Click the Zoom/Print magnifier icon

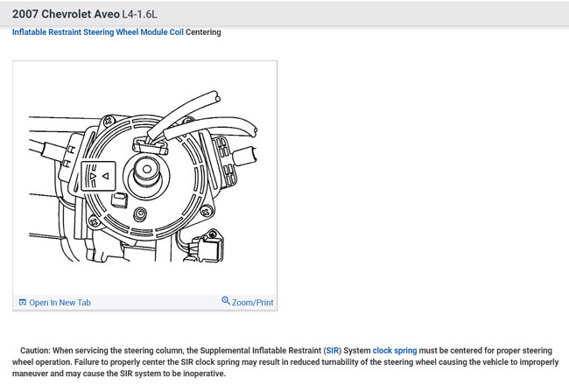[x=226, y=301]
